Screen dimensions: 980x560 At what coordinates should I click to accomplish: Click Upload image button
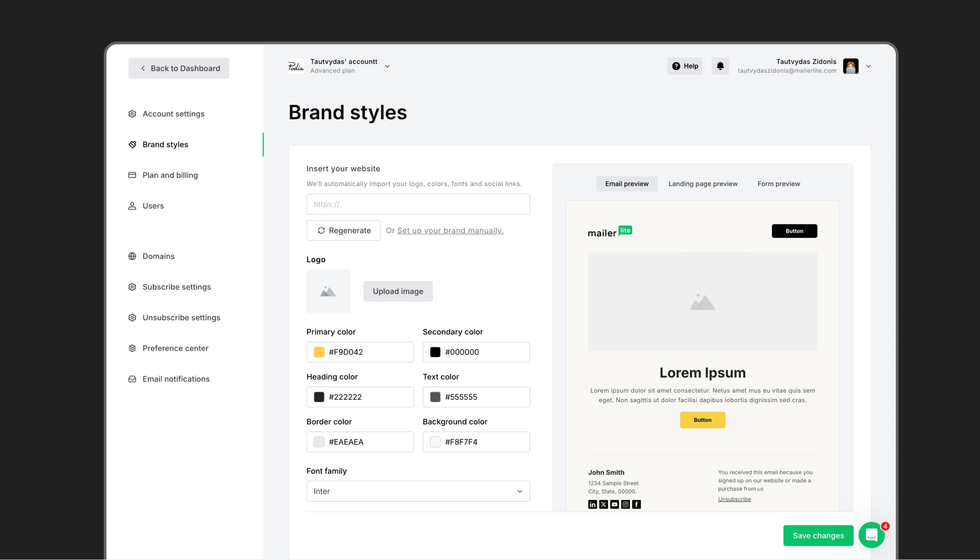click(398, 291)
